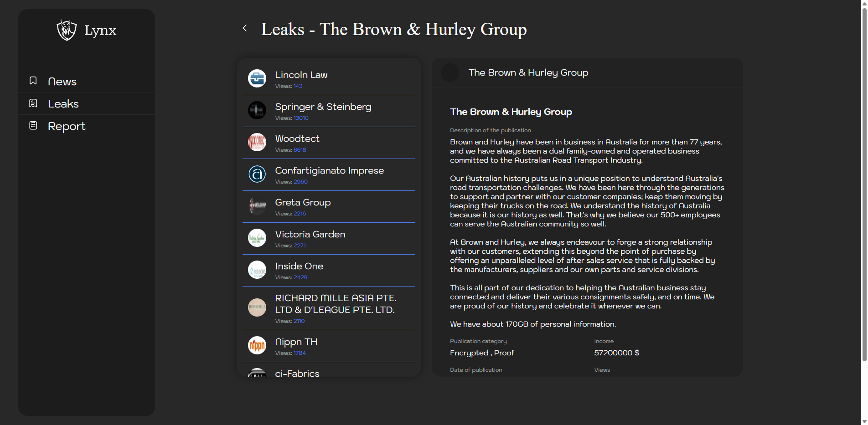868x425 pixels.
Task: Click the Report sidebar icon
Action: click(x=33, y=125)
